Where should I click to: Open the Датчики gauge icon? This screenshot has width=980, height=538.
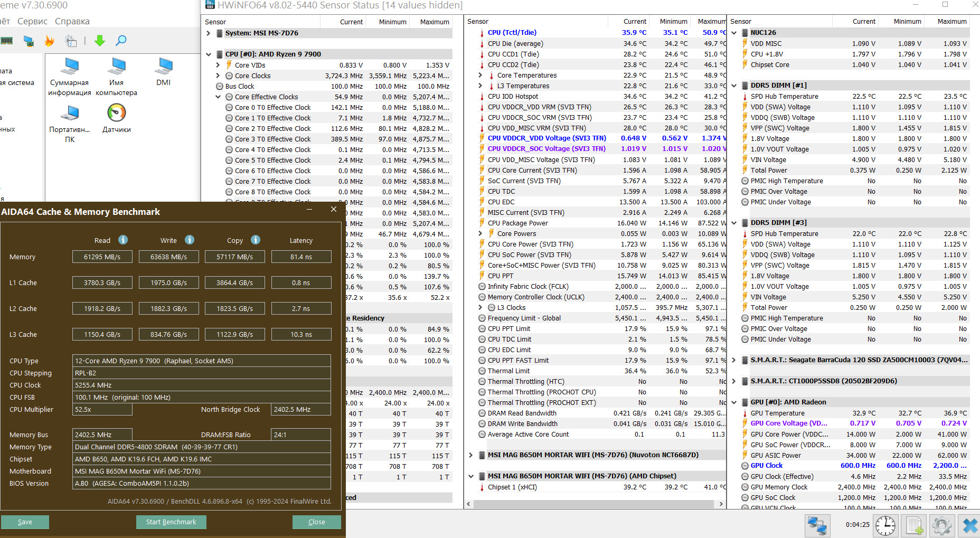click(116, 113)
